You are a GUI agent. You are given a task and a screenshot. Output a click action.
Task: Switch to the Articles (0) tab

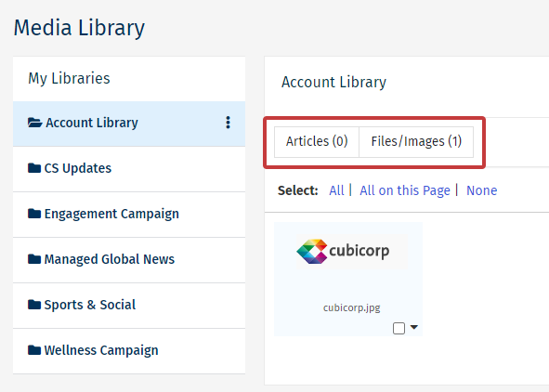tap(317, 142)
